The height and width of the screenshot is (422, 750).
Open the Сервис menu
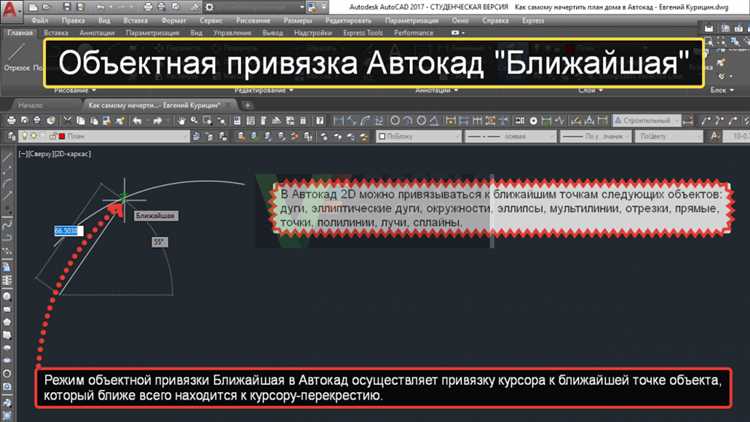pos(211,21)
